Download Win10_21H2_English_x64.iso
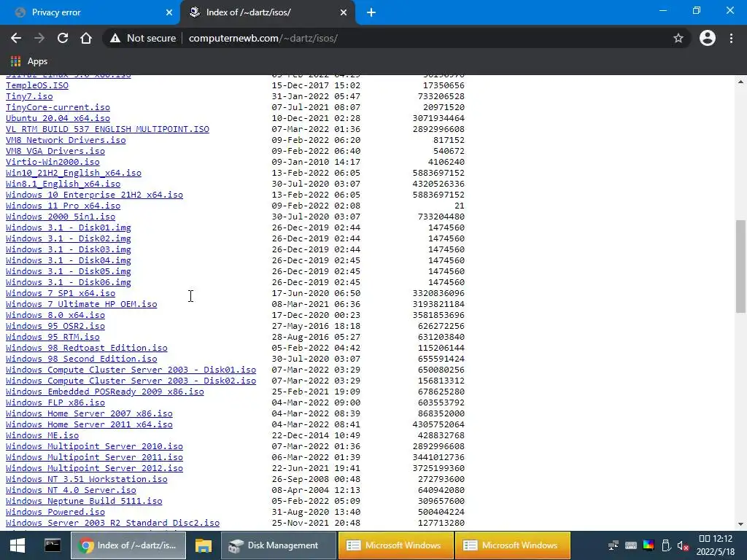 click(x=74, y=173)
